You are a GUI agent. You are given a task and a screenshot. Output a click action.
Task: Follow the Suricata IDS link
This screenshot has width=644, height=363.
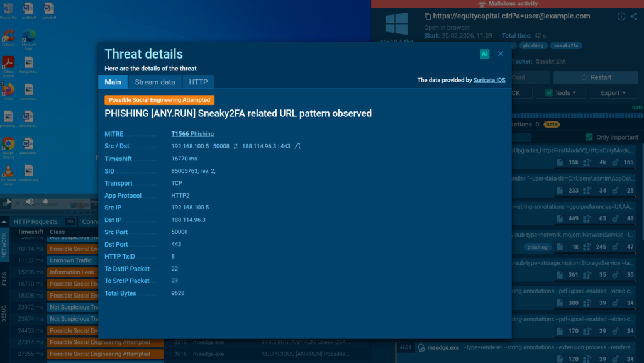(x=489, y=80)
